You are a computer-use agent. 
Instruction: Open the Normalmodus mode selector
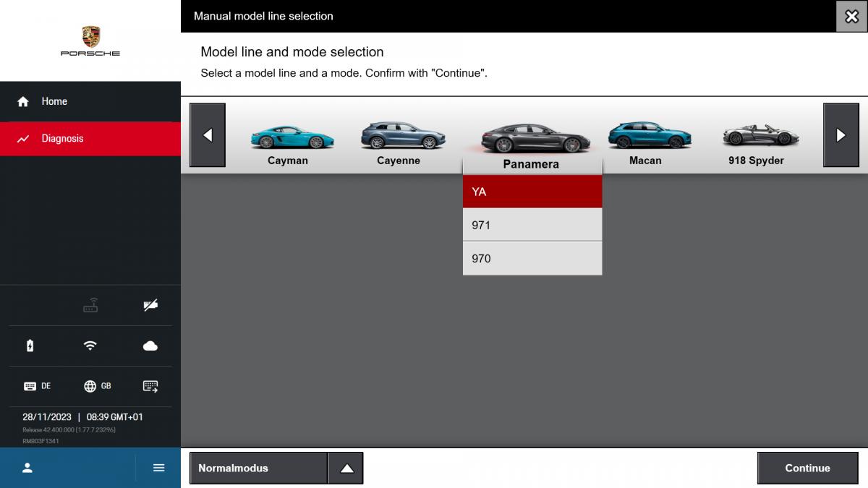click(258, 468)
